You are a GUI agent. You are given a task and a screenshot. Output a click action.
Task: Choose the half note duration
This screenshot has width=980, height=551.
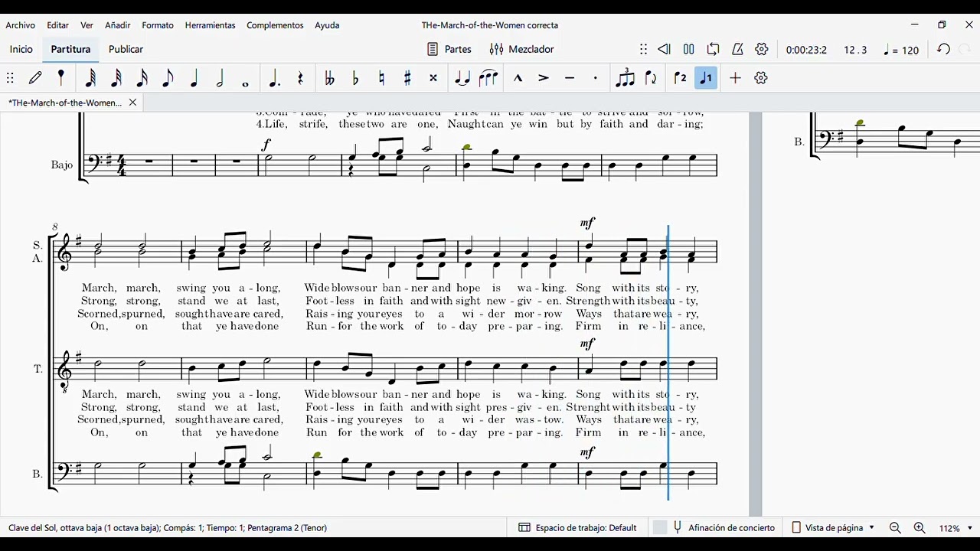(220, 78)
